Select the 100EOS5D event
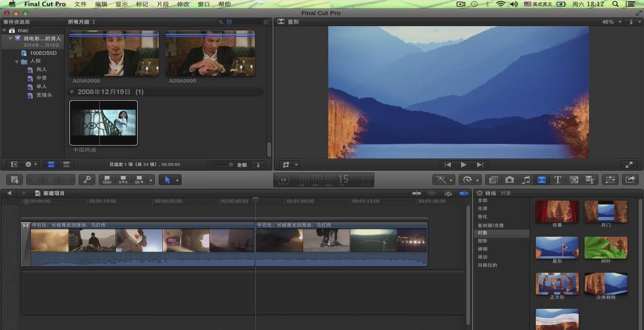Viewport: 644px width, 330px height. 43,53
